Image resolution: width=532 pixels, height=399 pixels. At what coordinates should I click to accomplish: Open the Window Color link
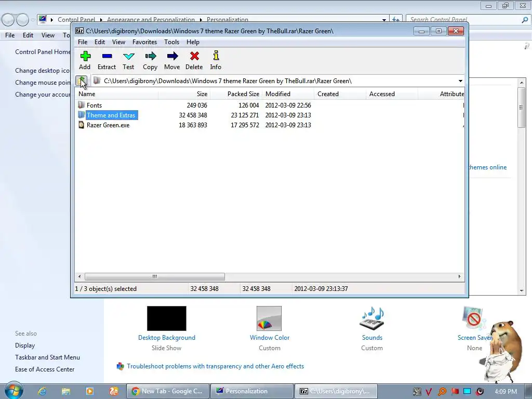click(270, 338)
